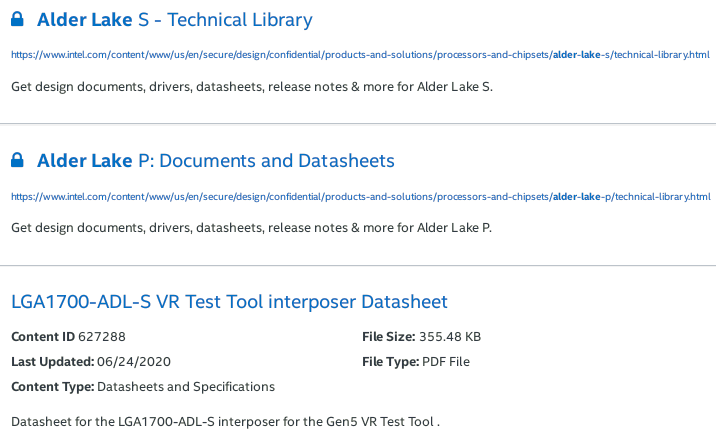716x448 pixels.
Task: Click the alder-lake-s technical library URL
Action: (x=360, y=55)
